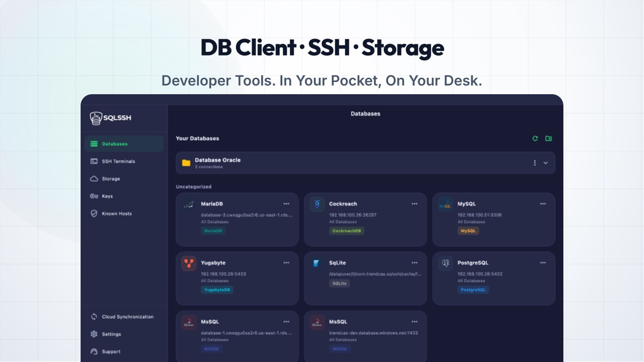Image resolution: width=644 pixels, height=362 pixels.
Task: Click the MySQL logo icon
Action: (x=445, y=205)
